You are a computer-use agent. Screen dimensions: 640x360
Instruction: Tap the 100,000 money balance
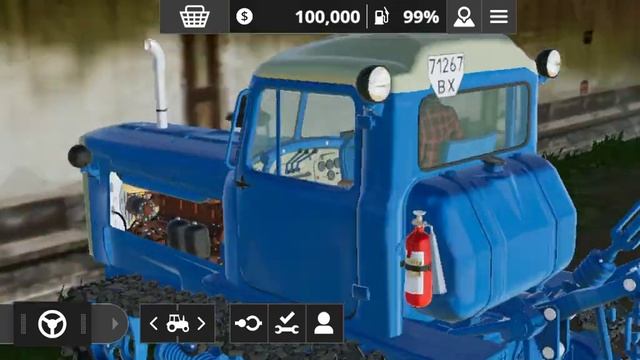pyautogui.click(x=327, y=17)
